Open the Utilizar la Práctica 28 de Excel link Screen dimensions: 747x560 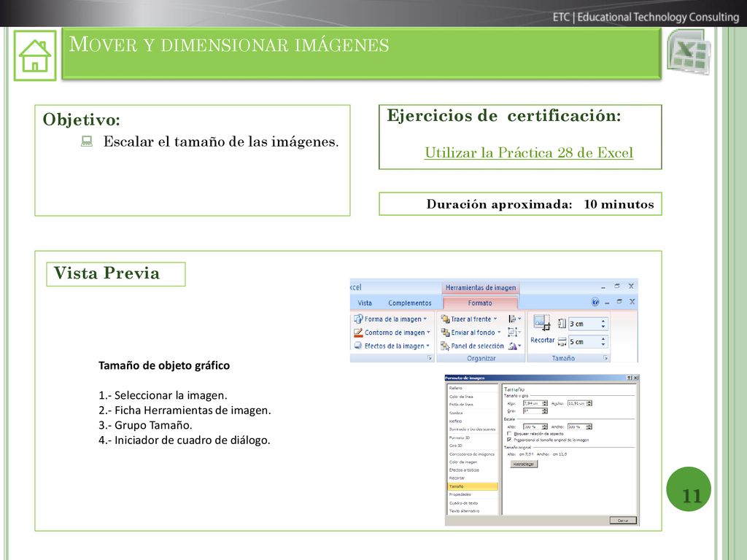click(529, 152)
